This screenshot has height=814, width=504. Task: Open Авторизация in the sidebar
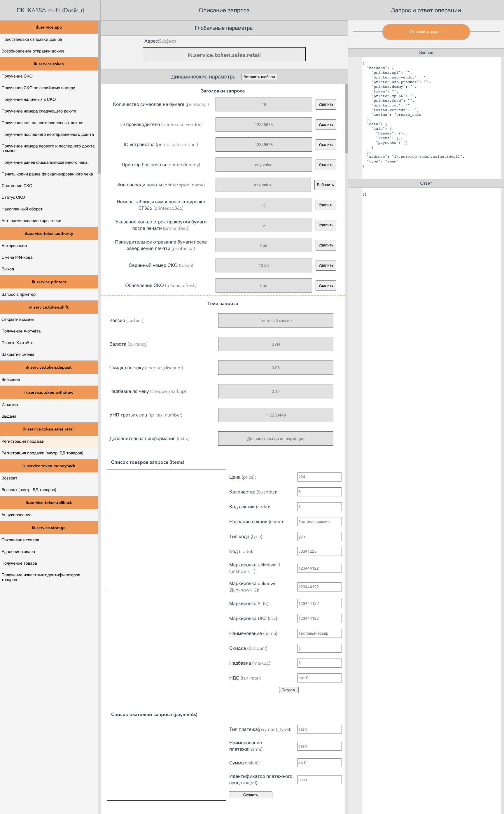coord(14,246)
